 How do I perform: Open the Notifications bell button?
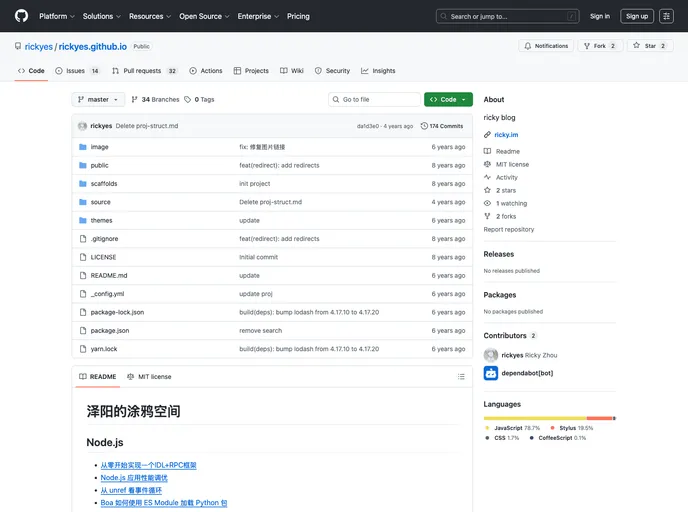point(546,46)
